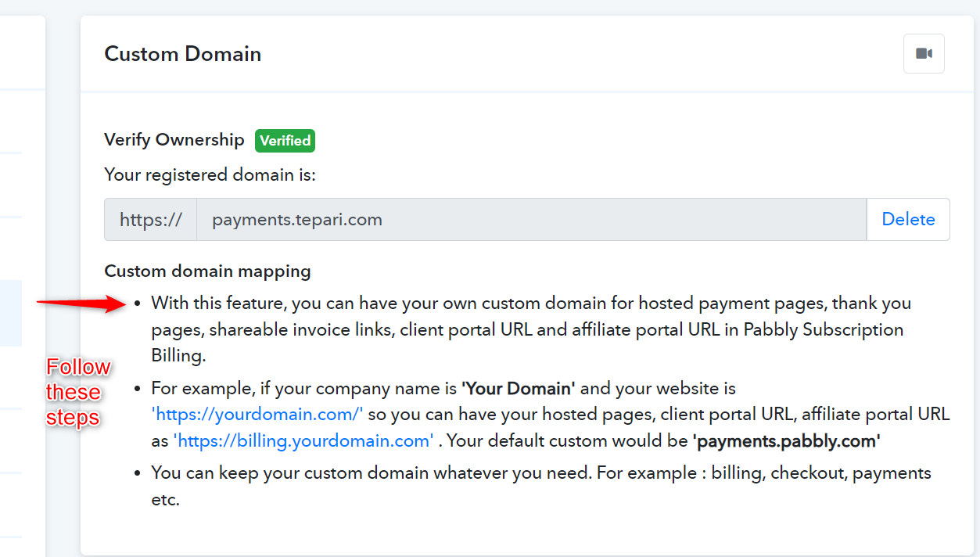Screen dimensions: 980x557
Task: Delete the registered custom domain
Action: coord(908,219)
